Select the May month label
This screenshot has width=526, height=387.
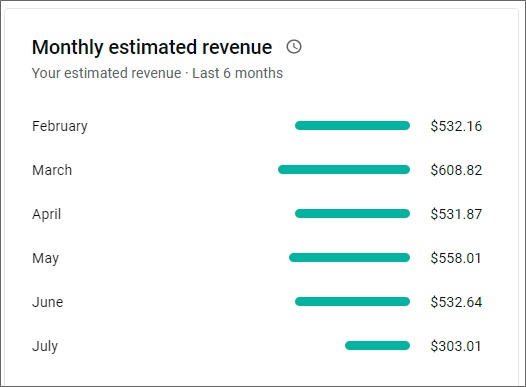pyautogui.click(x=46, y=259)
